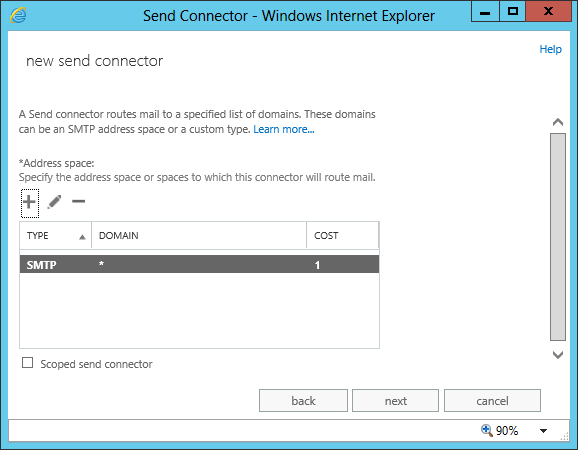
Task: Remove the selected address space entry
Action: (x=79, y=201)
